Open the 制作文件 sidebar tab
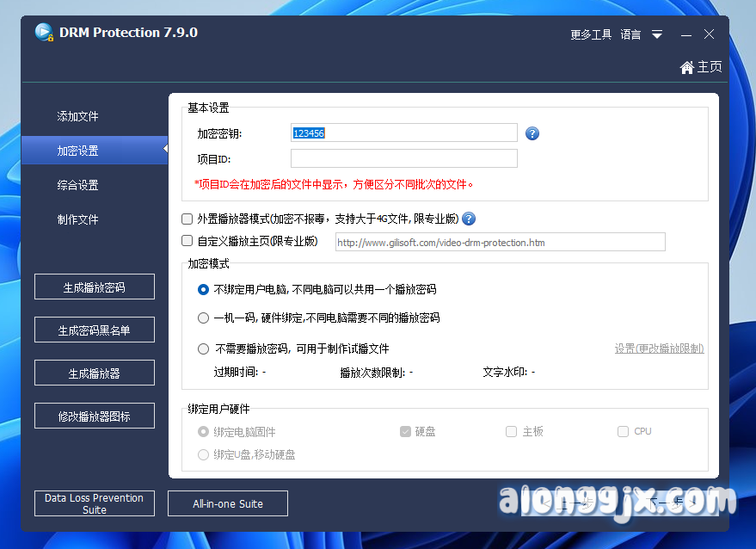756x549 pixels. [x=78, y=219]
